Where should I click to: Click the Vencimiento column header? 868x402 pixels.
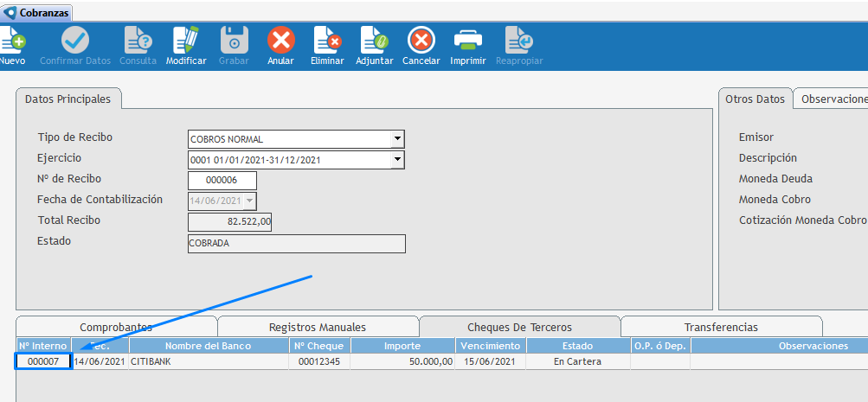click(x=490, y=346)
